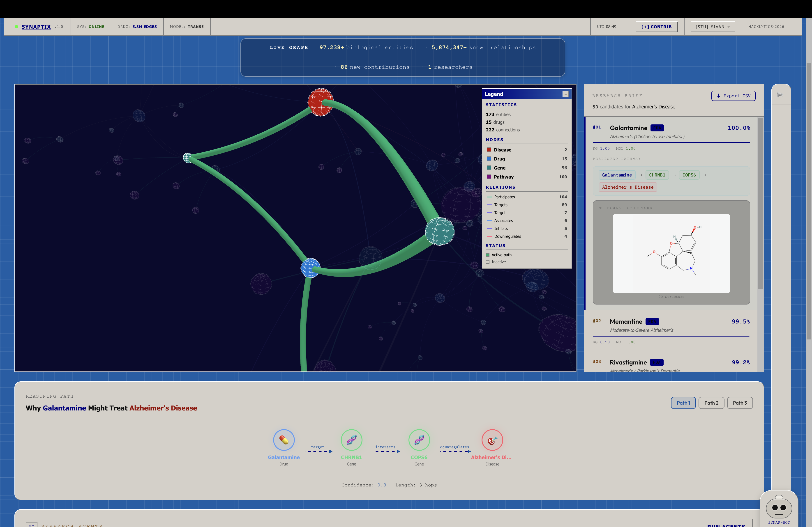Click the COPS6 gene DNA icon
Screen dimensions: 812x527
[x=419, y=440]
